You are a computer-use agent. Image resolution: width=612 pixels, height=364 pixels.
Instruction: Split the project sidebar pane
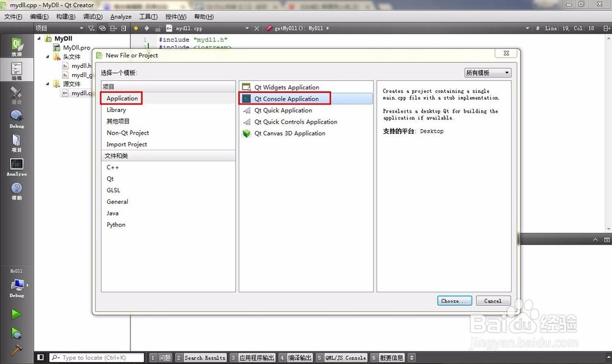114,28
